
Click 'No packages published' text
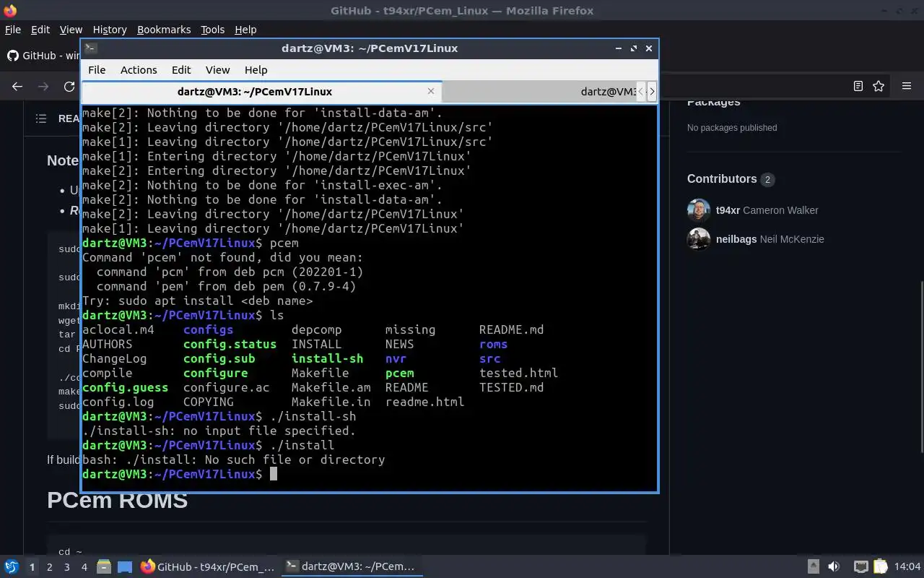click(732, 128)
